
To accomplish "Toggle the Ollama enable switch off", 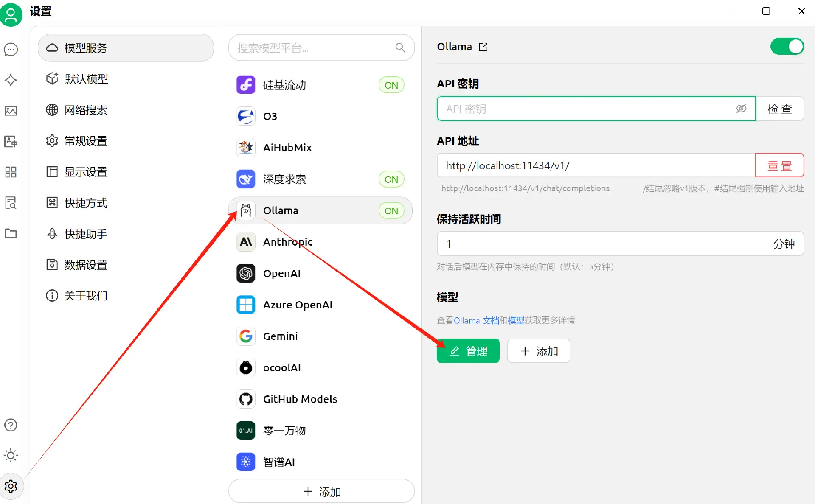I will point(787,46).
